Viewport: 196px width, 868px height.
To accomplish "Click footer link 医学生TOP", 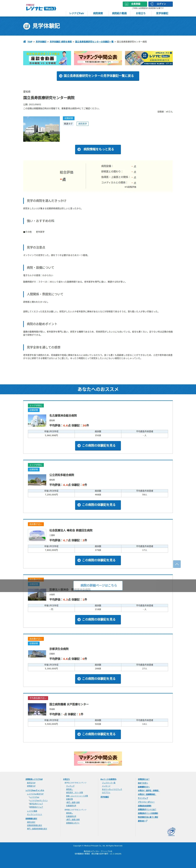I will (31, 783).
